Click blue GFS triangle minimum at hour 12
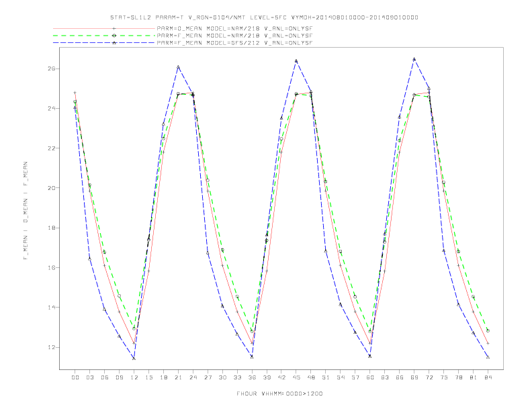532x411 pixels. click(x=134, y=359)
